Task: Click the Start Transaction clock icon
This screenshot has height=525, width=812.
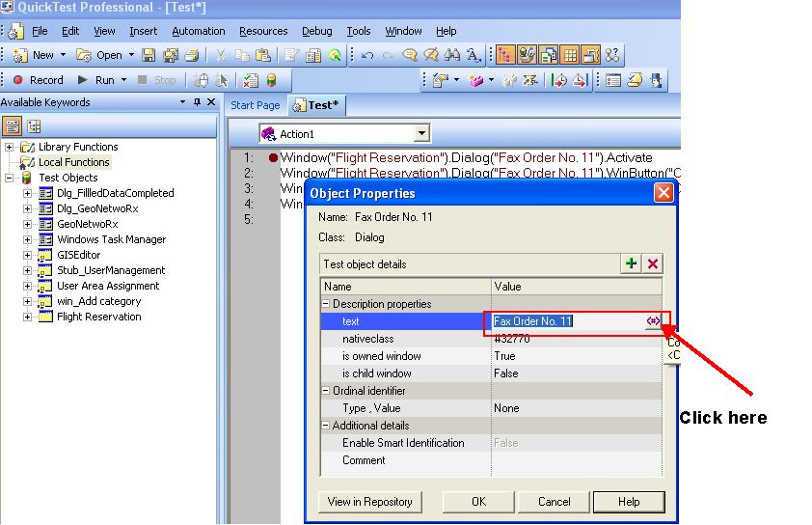Action: (558, 80)
